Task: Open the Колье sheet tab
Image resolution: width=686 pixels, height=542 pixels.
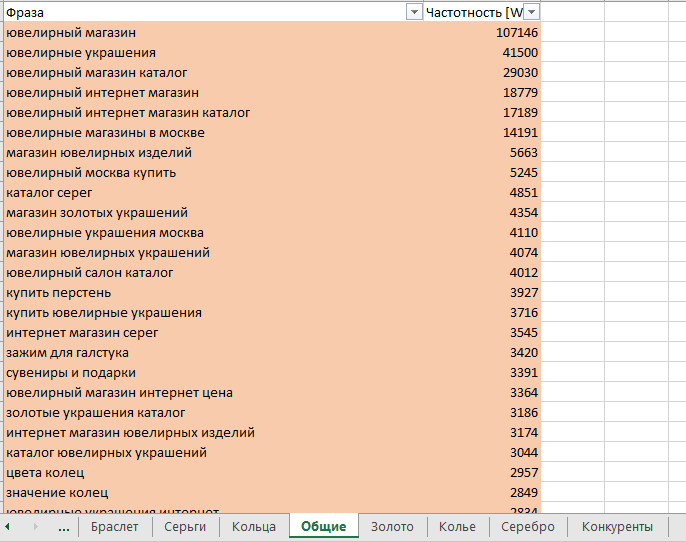Action: (x=457, y=526)
